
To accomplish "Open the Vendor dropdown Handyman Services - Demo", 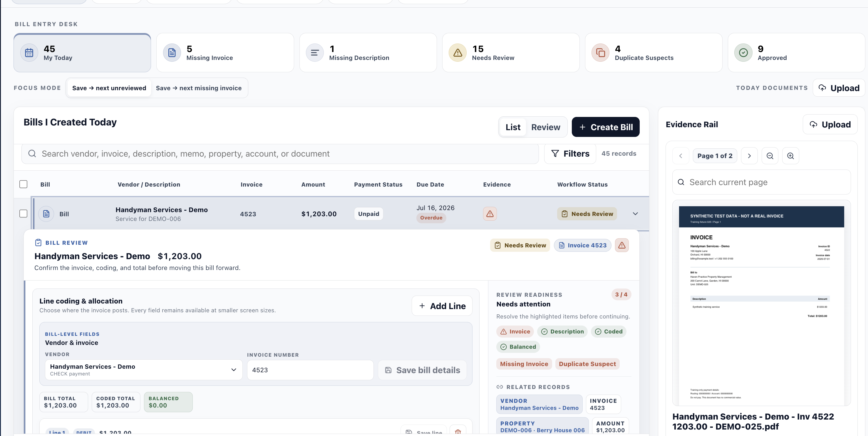I will coord(144,370).
